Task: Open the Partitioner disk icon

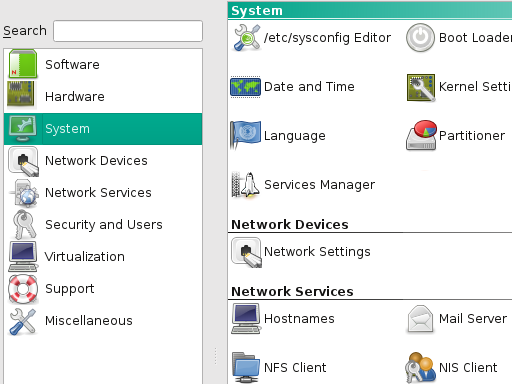Action: tap(421, 135)
